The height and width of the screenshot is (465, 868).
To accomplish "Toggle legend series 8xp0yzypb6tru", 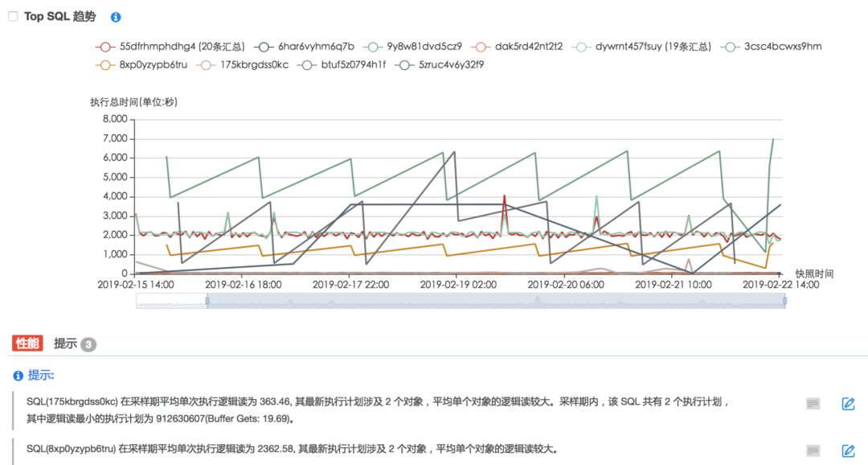I will click(141, 65).
